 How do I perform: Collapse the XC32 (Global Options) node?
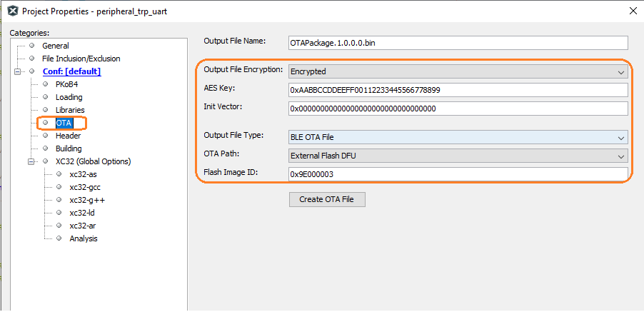(31, 161)
